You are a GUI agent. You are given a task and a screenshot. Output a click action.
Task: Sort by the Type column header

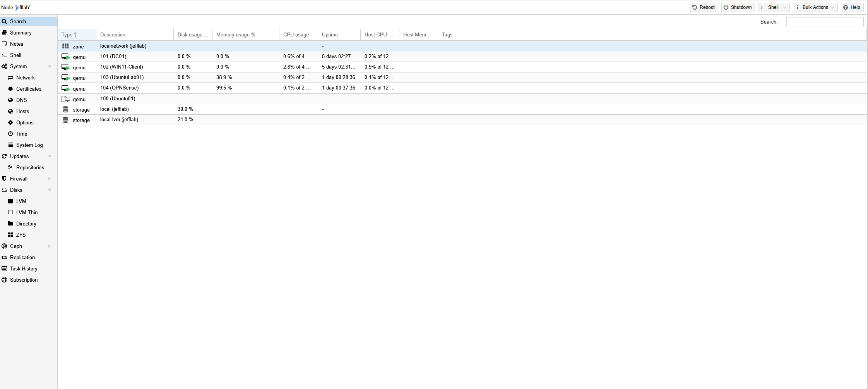pos(77,35)
